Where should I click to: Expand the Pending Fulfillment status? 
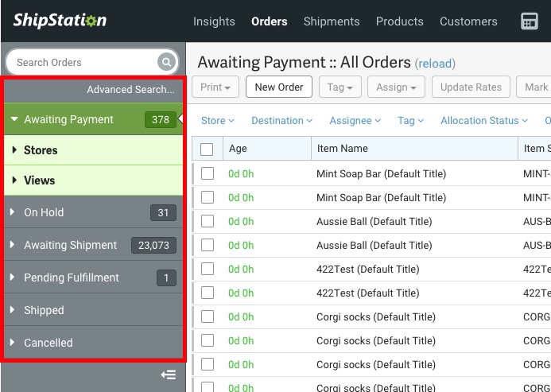click(12, 277)
